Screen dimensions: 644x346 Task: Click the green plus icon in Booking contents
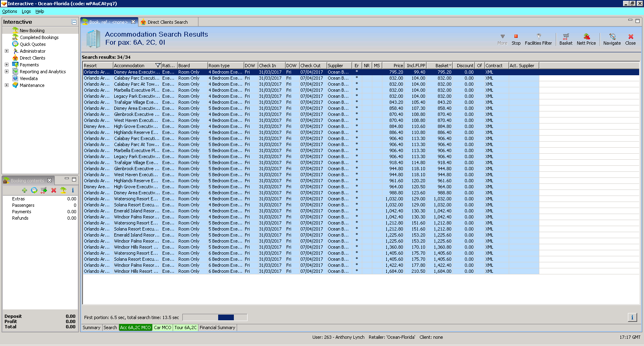pos(25,190)
